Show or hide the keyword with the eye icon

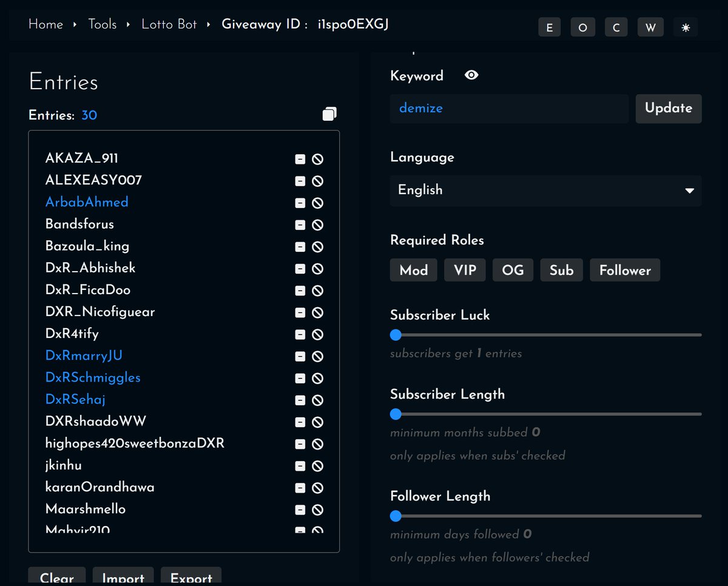coord(471,75)
